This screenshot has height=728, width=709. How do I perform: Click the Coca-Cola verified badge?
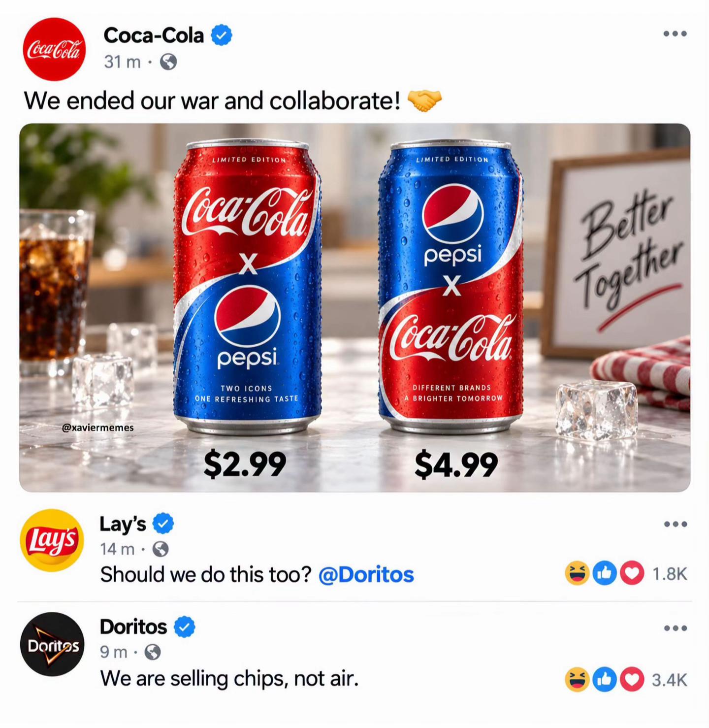(x=222, y=35)
